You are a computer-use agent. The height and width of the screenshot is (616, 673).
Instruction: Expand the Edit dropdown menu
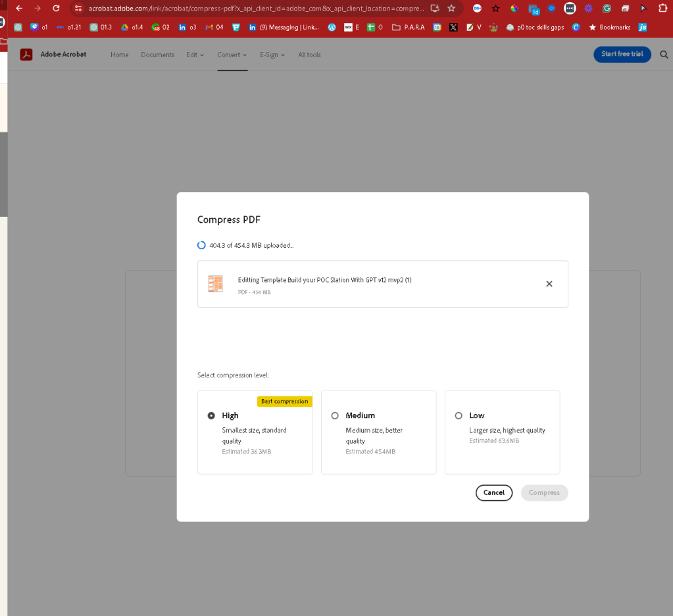pyautogui.click(x=195, y=55)
